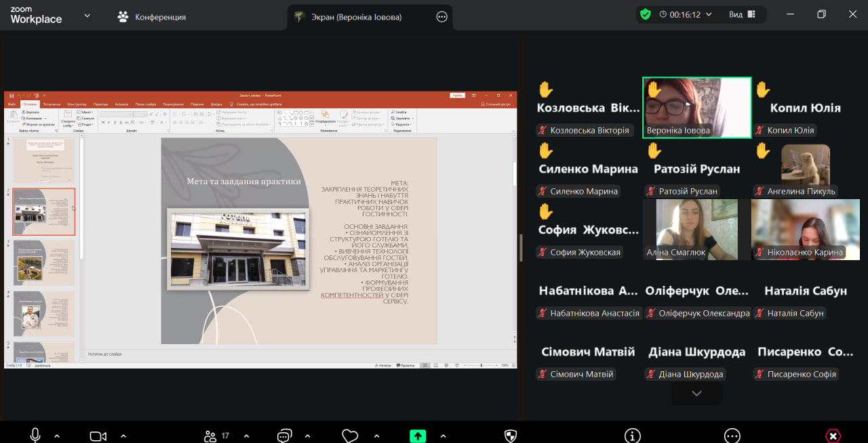Click the green encryption shield icon

click(x=645, y=14)
